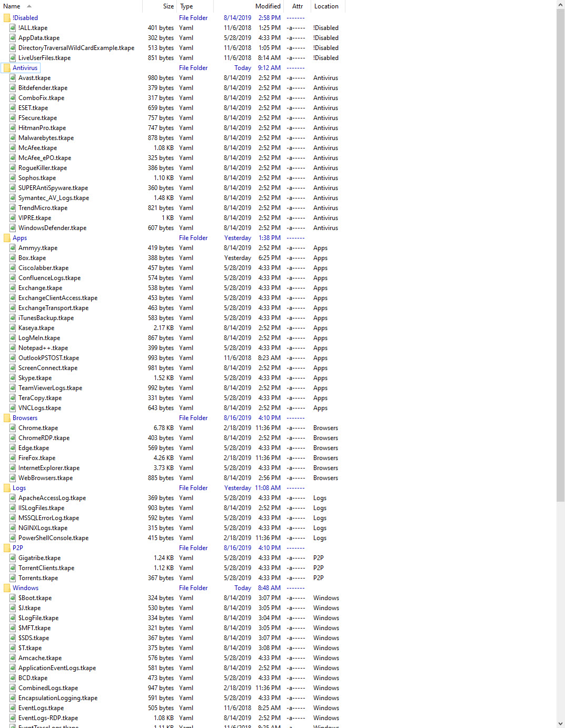Image resolution: width=565 pixels, height=728 pixels.
Task: Click the scrollbar down arrow
Action: (560, 724)
